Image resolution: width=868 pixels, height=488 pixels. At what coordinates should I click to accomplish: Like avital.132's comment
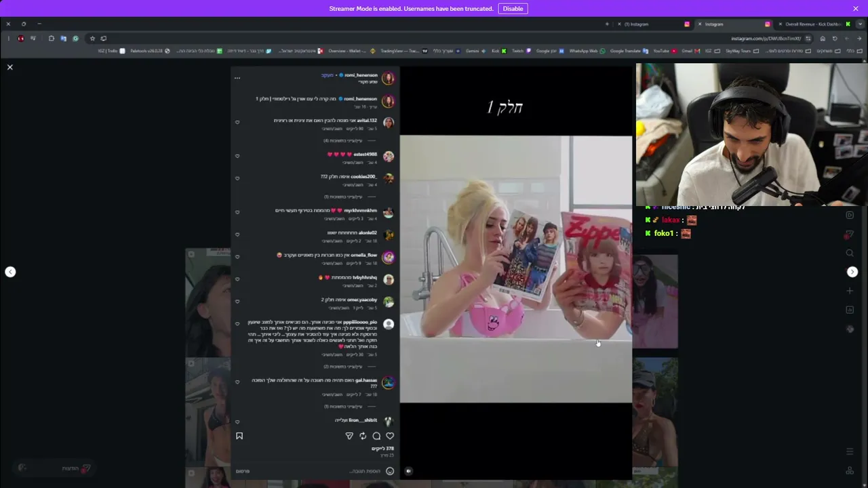click(x=237, y=123)
